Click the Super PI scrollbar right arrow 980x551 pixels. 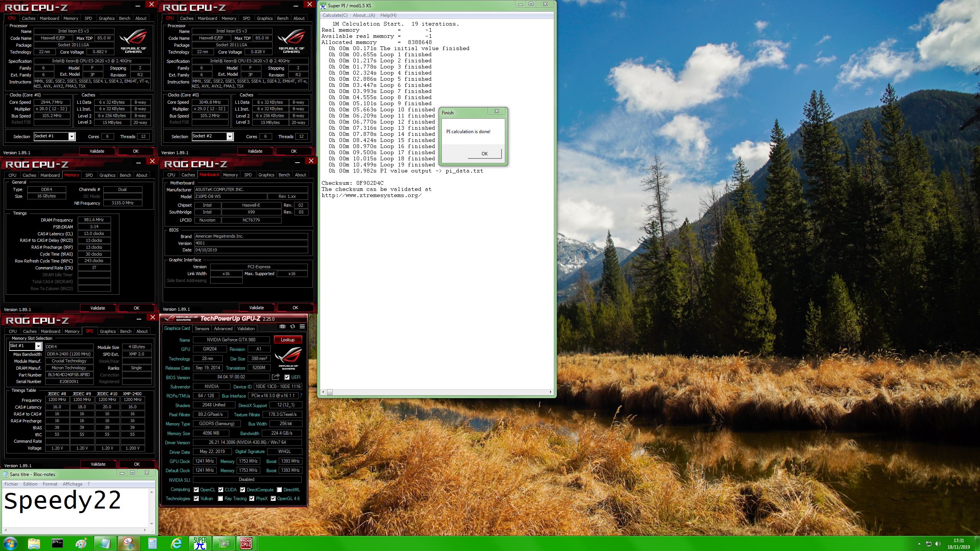pyautogui.click(x=550, y=392)
